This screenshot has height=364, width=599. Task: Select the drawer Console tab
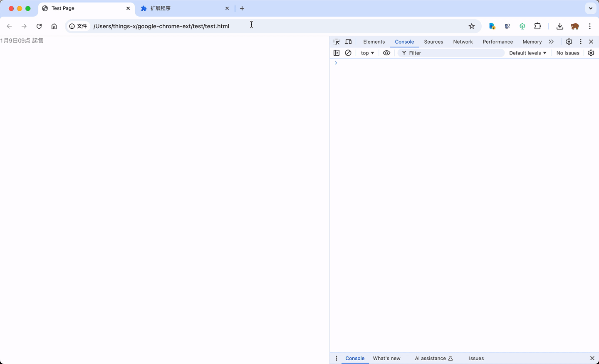355,358
